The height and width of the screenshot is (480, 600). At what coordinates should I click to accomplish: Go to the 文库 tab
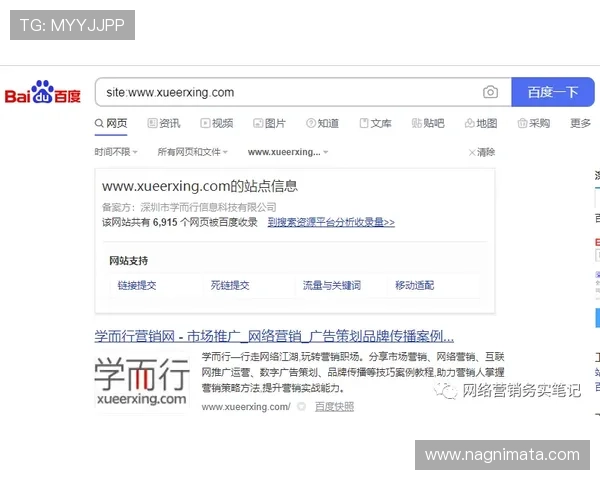point(375,123)
